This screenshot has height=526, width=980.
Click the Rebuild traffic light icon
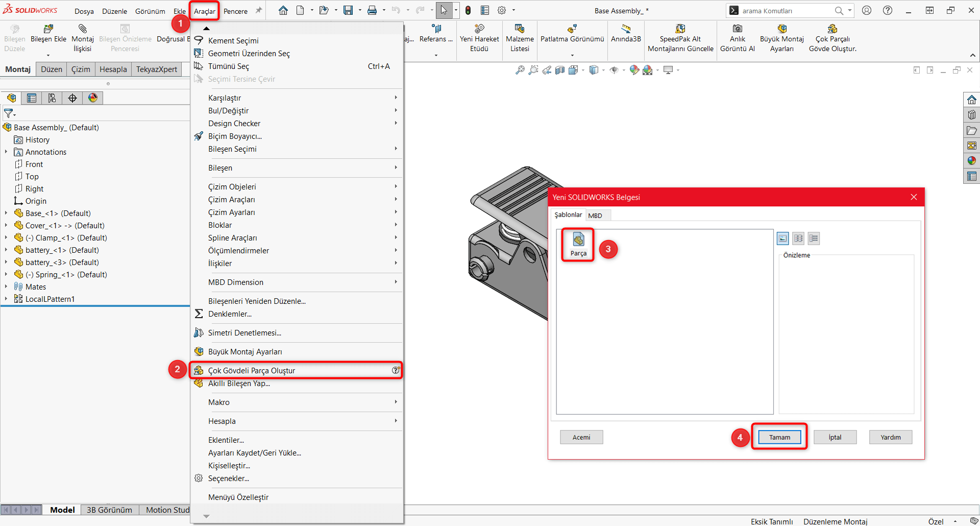coord(468,10)
